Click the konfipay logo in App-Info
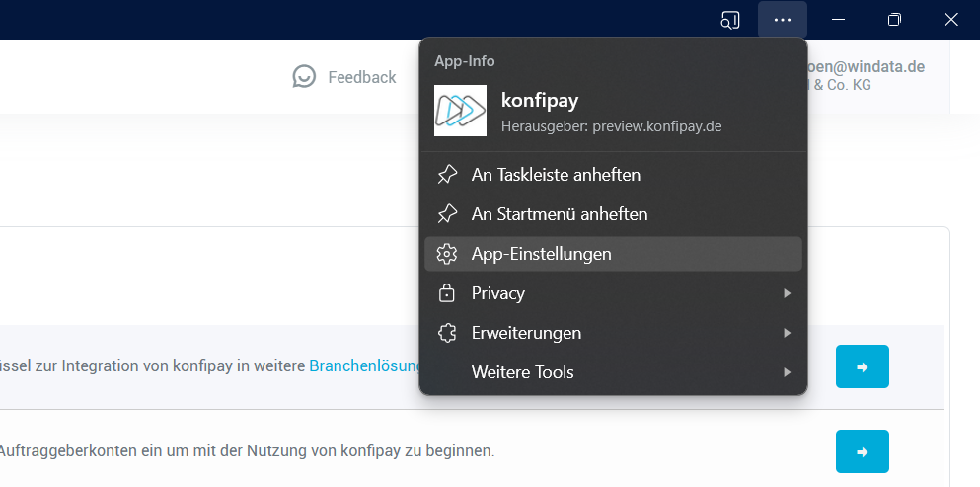Screen dimensions: 980x487 point(460,110)
